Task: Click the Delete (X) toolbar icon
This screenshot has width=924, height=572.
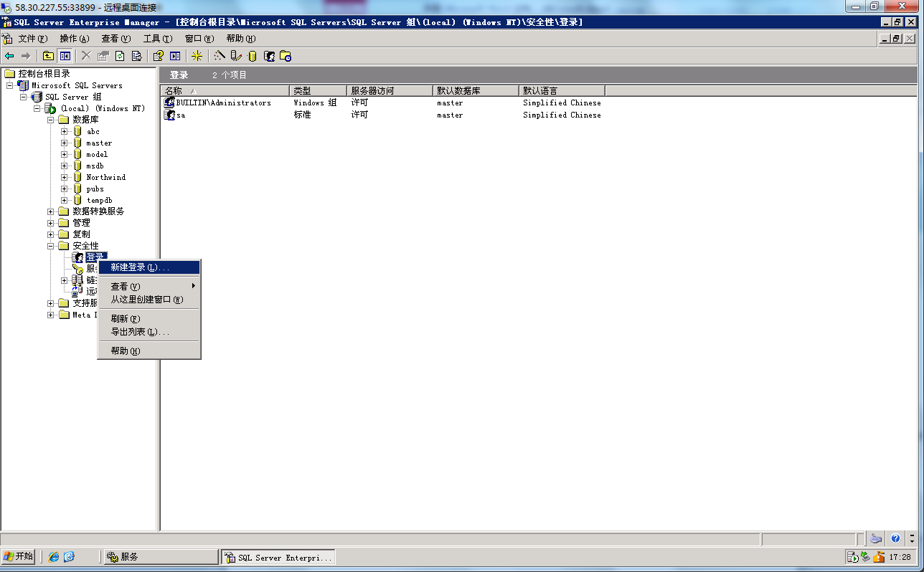Action: pos(86,56)
